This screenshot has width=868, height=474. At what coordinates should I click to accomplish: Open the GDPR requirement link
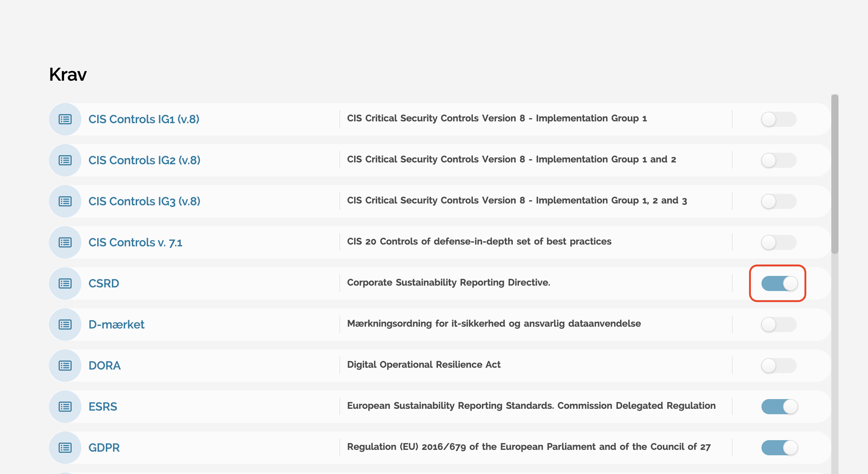click(x=104, y=448)
